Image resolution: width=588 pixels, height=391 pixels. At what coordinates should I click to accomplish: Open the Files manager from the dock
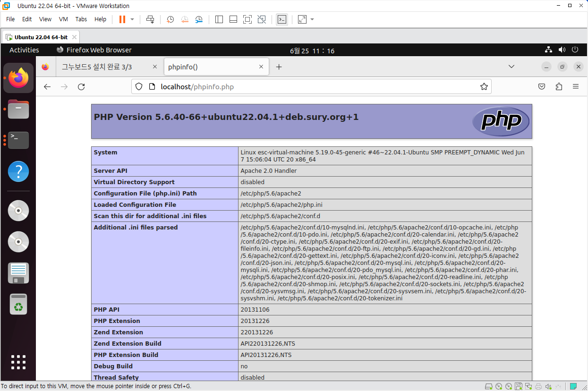[18, 109]
